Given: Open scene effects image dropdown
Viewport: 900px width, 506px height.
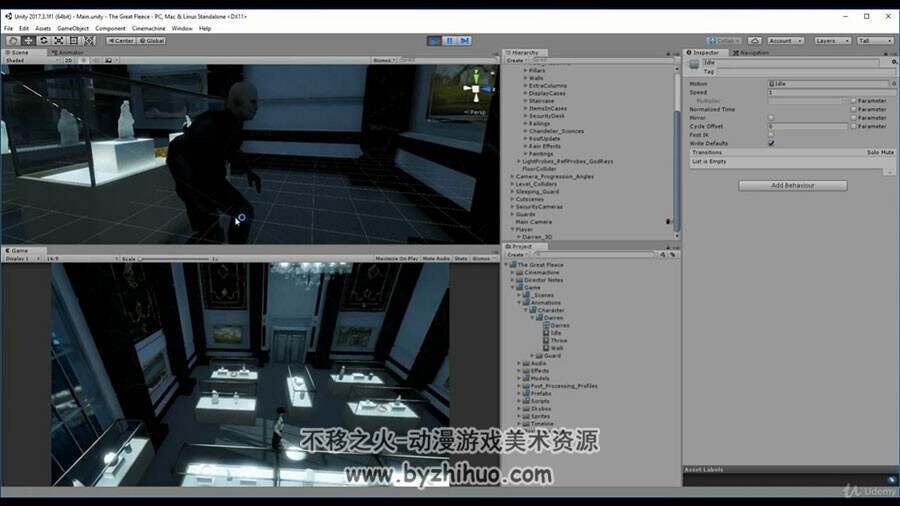Looking at the screenshot, I should (x=111, y=60).
